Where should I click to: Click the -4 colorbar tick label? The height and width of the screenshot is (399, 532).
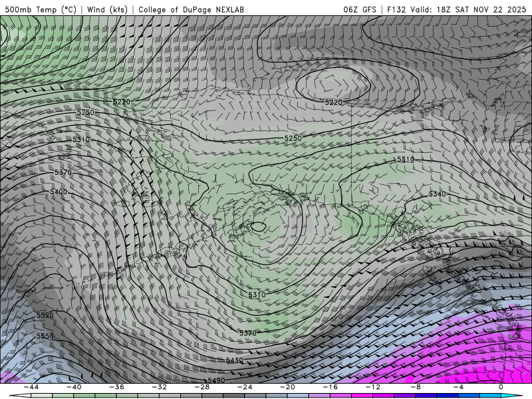[x=459, y=387]
